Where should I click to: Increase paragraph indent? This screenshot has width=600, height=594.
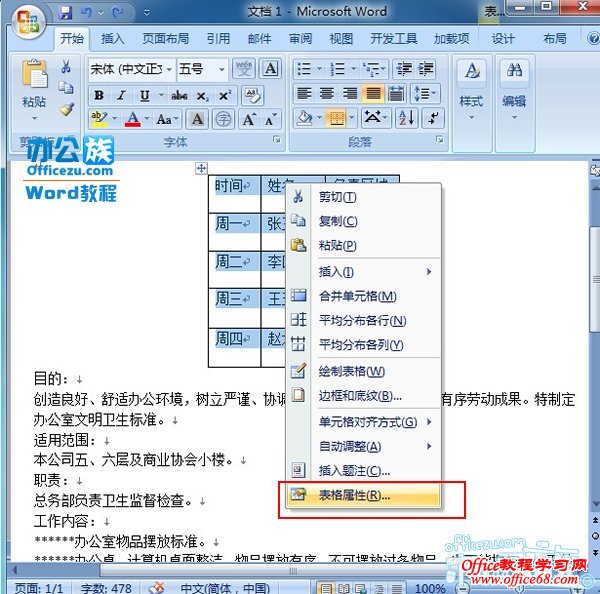pos(426,69)
